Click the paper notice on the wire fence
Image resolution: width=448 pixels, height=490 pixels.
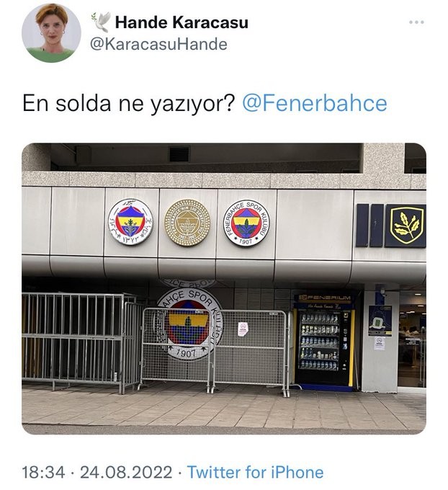pos(243,329)
